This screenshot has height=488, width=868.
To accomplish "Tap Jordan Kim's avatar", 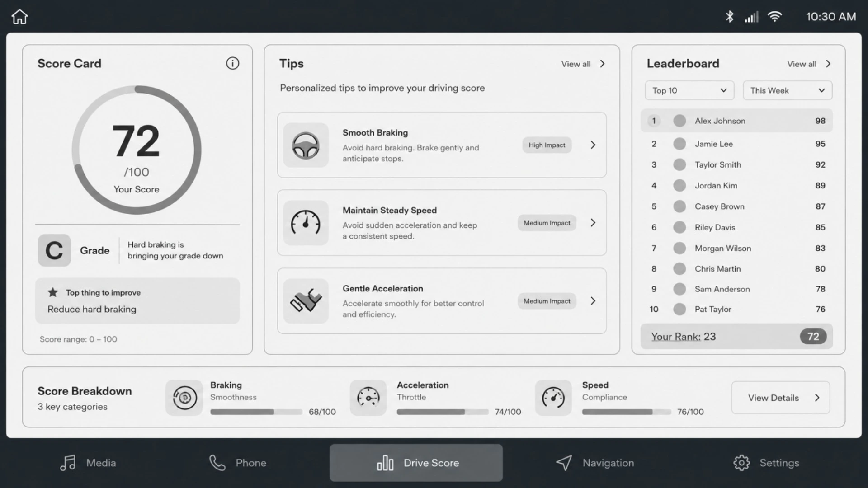I will tap(679, 185).
